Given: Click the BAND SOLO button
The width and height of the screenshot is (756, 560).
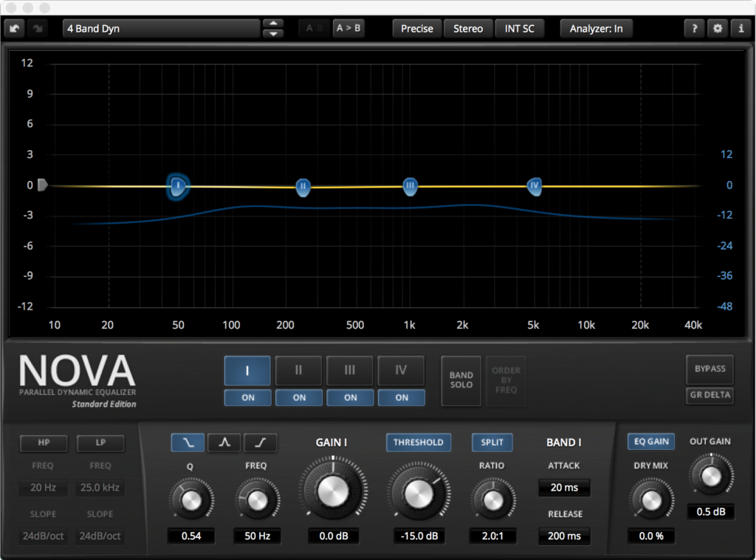Looking at the screenshot, I should (461, 380).
